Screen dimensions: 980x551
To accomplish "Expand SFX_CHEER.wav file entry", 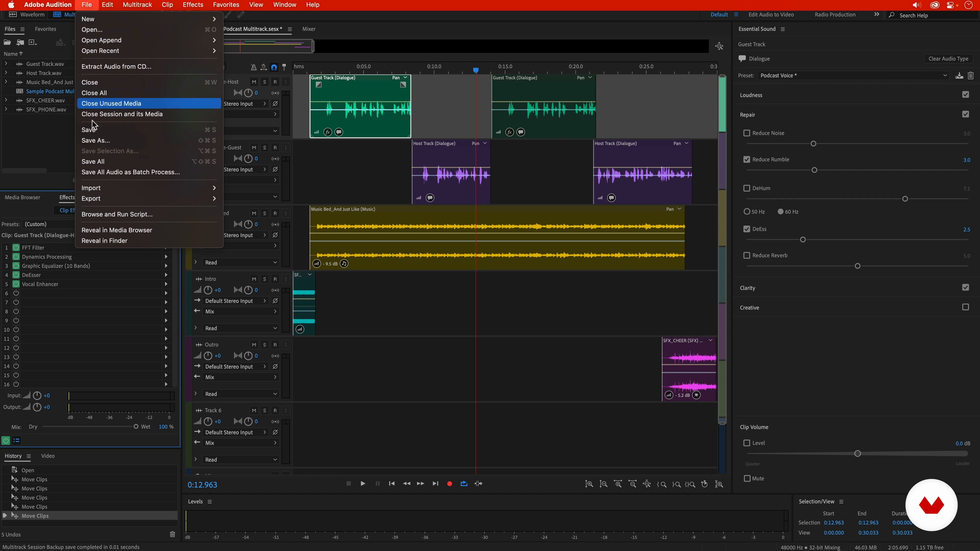I will [x=6, y=100].
